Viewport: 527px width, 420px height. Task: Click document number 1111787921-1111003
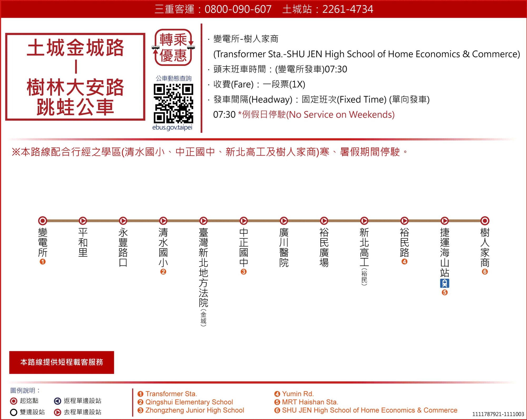coord(498,414)
